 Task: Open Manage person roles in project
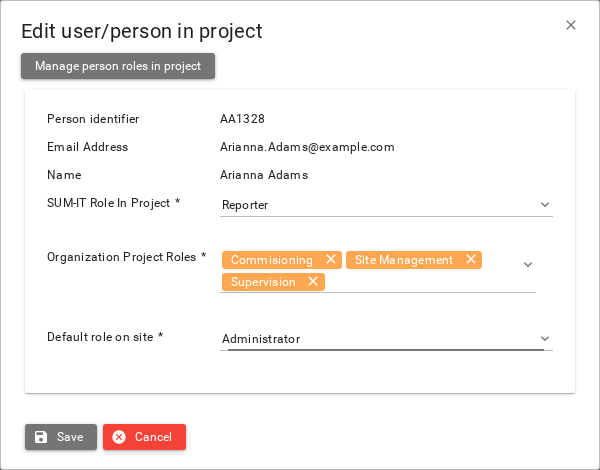(x=118, y=66)
